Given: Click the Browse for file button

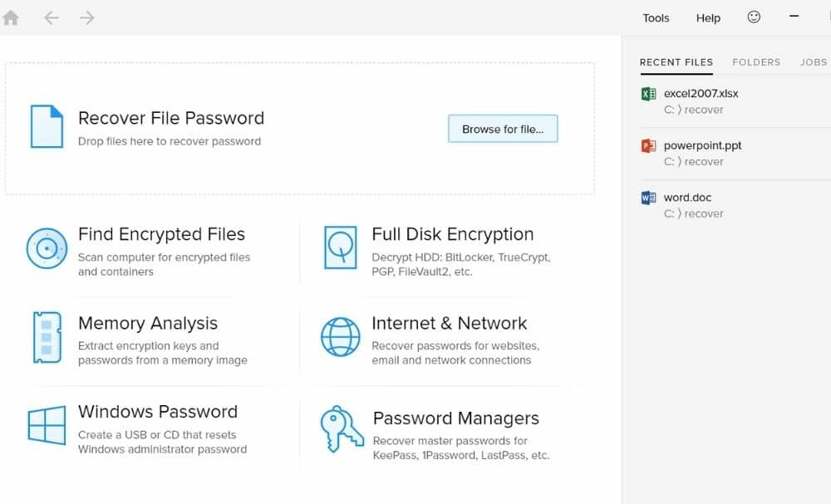Looking at the screenshot, I should click(503, 129).
